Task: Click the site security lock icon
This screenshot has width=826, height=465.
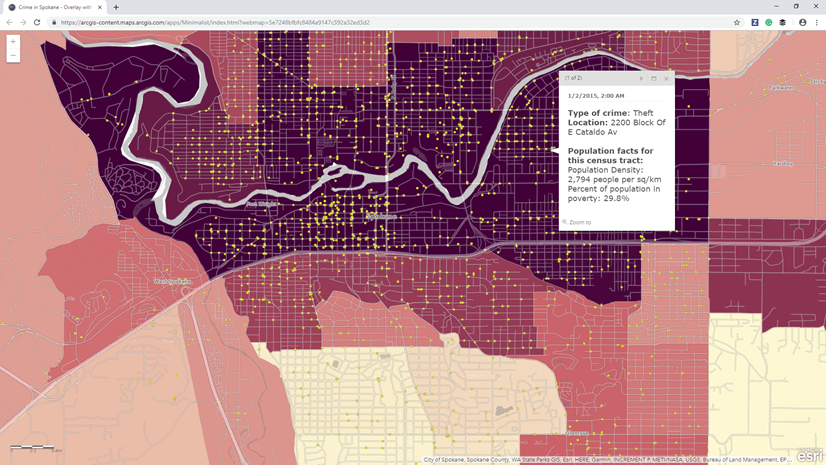Action: (x=54, y=22)
